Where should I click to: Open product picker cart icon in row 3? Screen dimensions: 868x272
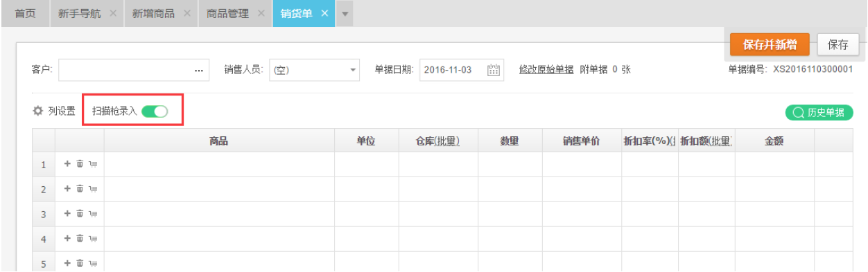coord(93,214)
